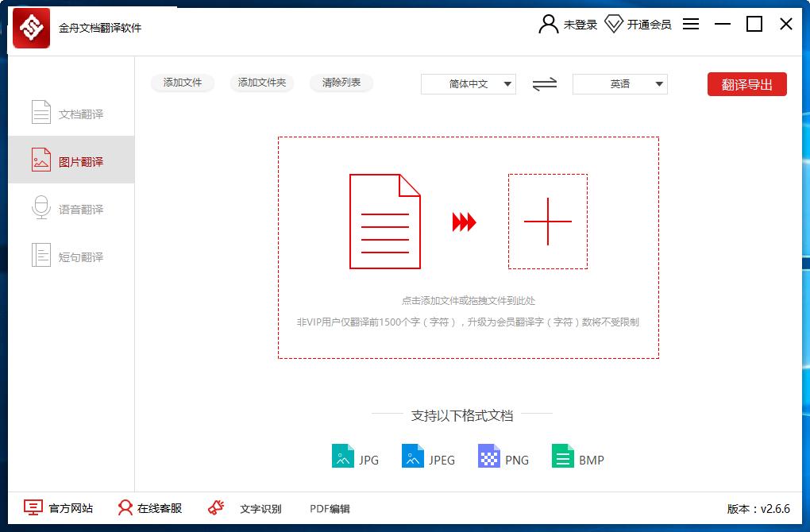Go to 语音翻译 voice translation

tap(71, 209)
